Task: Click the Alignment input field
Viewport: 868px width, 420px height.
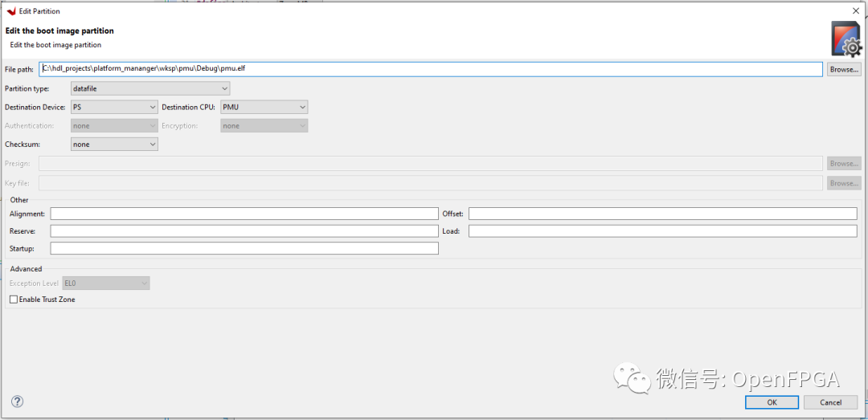Action: 244,214
